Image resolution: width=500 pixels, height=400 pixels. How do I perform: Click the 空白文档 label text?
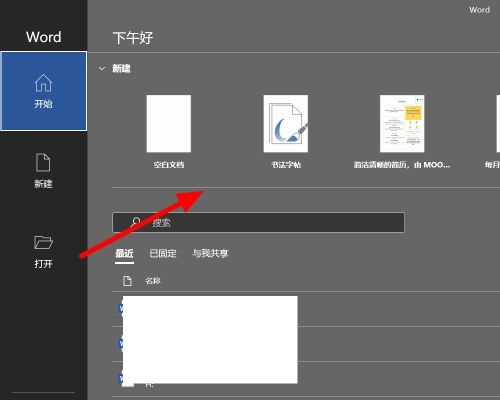point(169,165)
